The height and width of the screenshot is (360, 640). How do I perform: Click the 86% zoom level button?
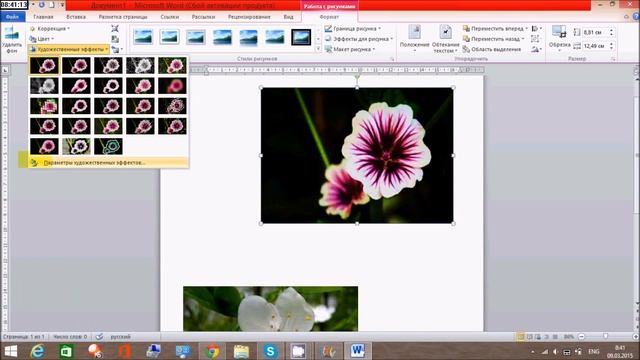pos(569,337)
